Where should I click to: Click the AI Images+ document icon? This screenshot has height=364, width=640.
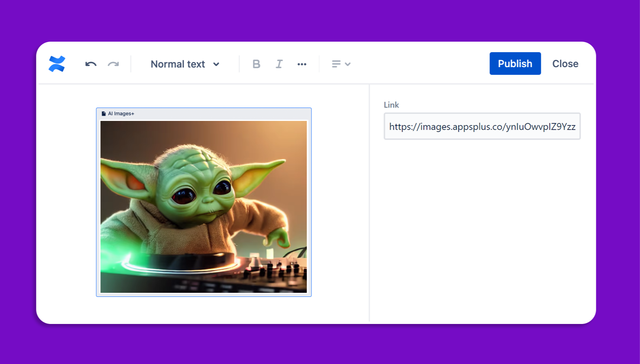pos(104,114)
